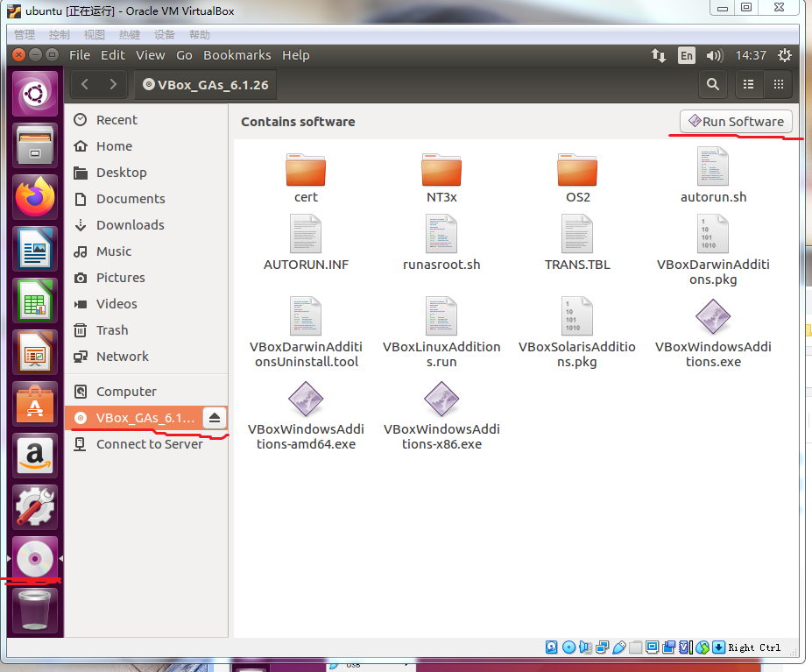Open the File menu
Image resolution: width=812 pixels, height=672 pixels.
coord(80,55)
